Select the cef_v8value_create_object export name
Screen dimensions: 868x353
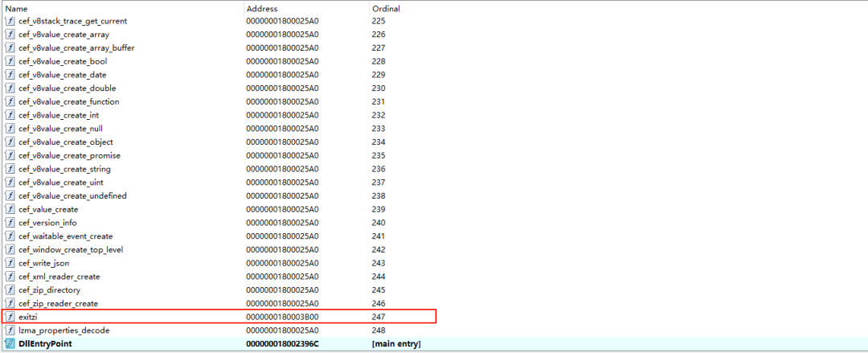pos(66,142)
